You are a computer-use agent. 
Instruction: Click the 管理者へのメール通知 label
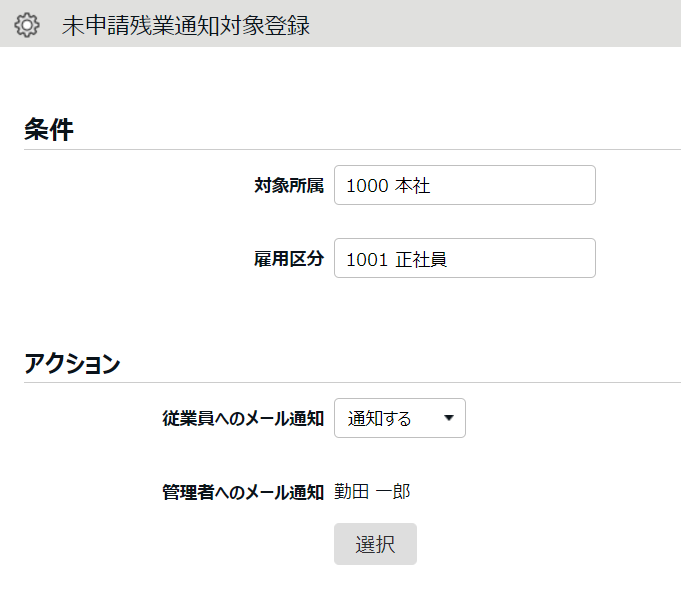(243, 491)
